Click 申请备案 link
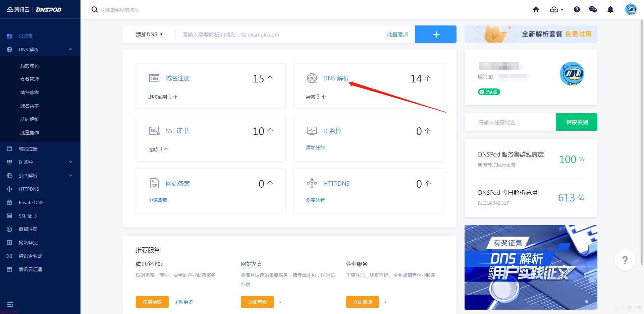Screen dimensions: 644x314 click(x=158, y=200)
